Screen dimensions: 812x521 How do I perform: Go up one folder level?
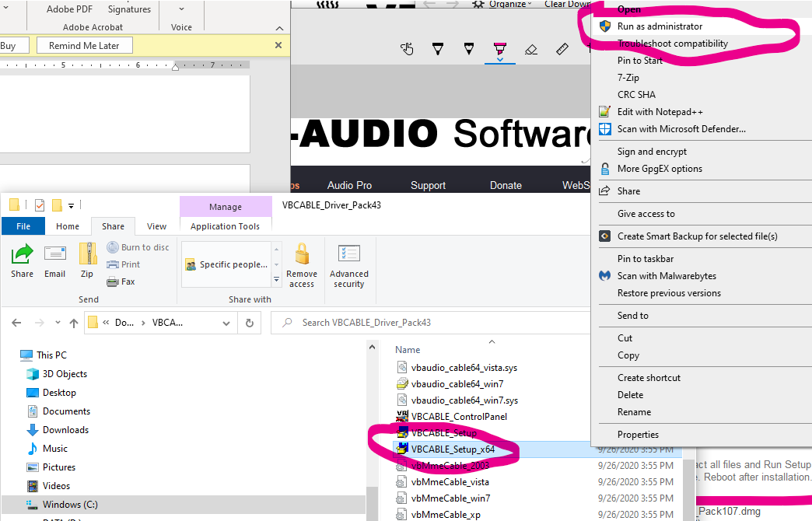tap(74, 323)
